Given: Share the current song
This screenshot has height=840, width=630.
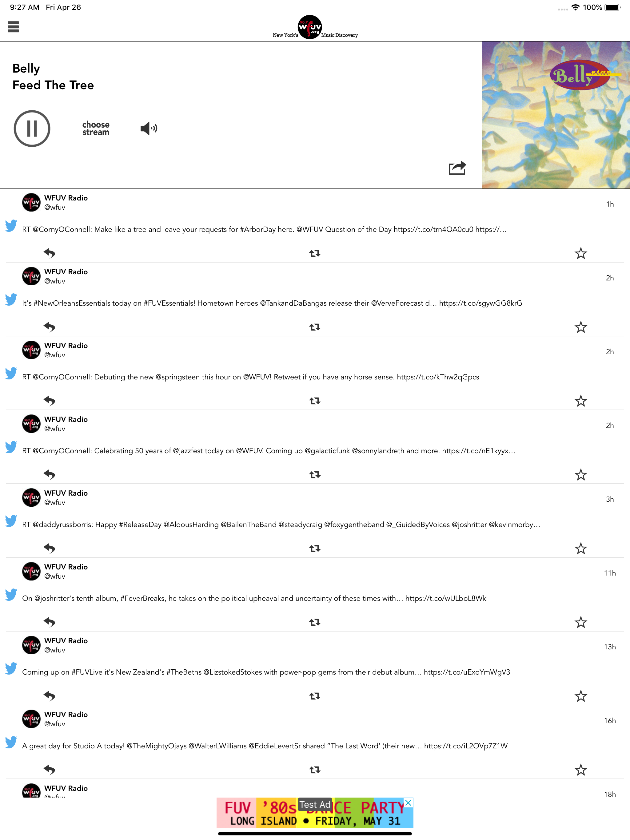Looking at the screenshot, I should (x=457, y=168).
